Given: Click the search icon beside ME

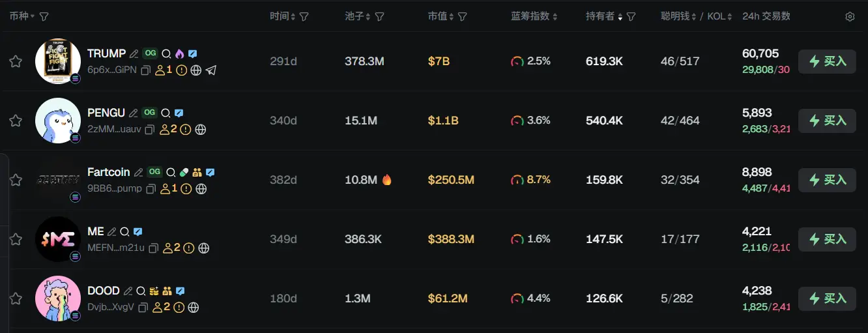Looking at the screenshot, I should (x=124, y=232).
